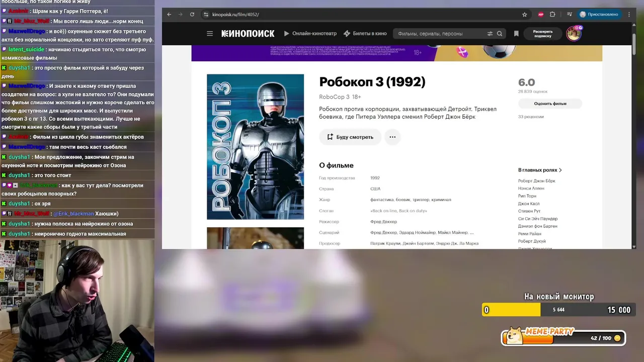Open actor Нэнси Аллен page
This screenshot has height=362, width=644.
(x=531, y=189)
